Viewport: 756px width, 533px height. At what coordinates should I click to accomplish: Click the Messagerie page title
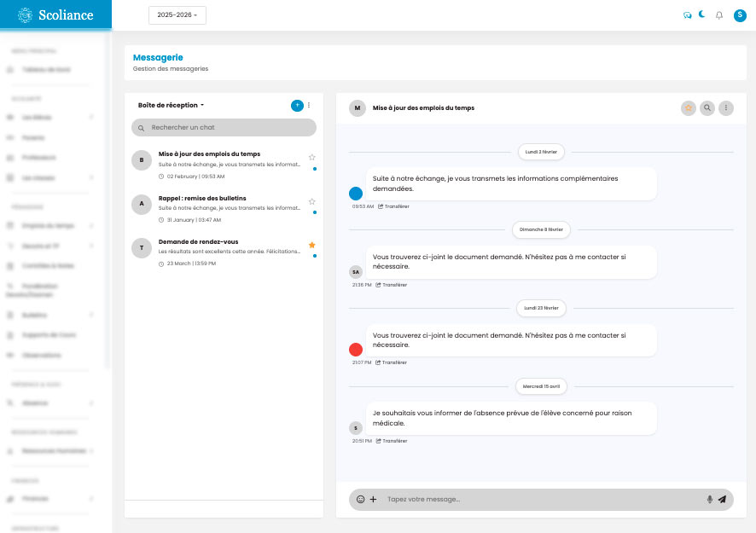coord(158,57)
